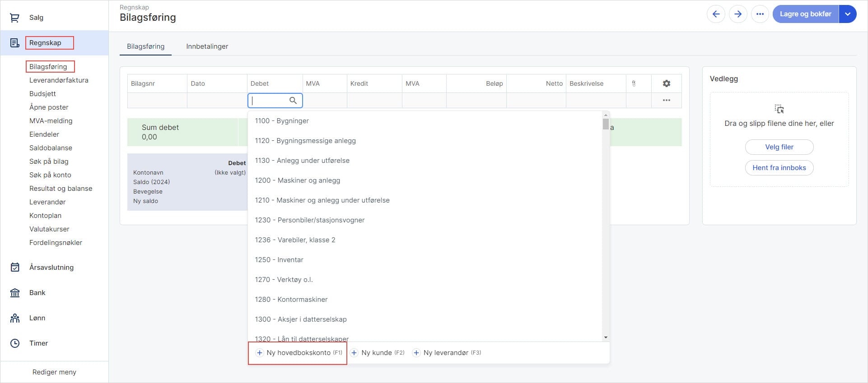The width and height of the screenshot is (868, 383).
Task: Open Leverandørfaktura in the sidebar menu
Action: point(59,80)
